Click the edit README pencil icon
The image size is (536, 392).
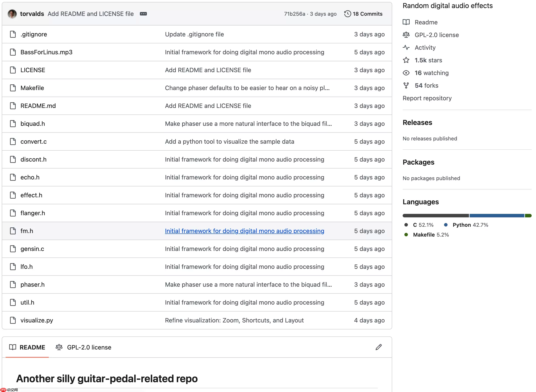pos(378,347)
